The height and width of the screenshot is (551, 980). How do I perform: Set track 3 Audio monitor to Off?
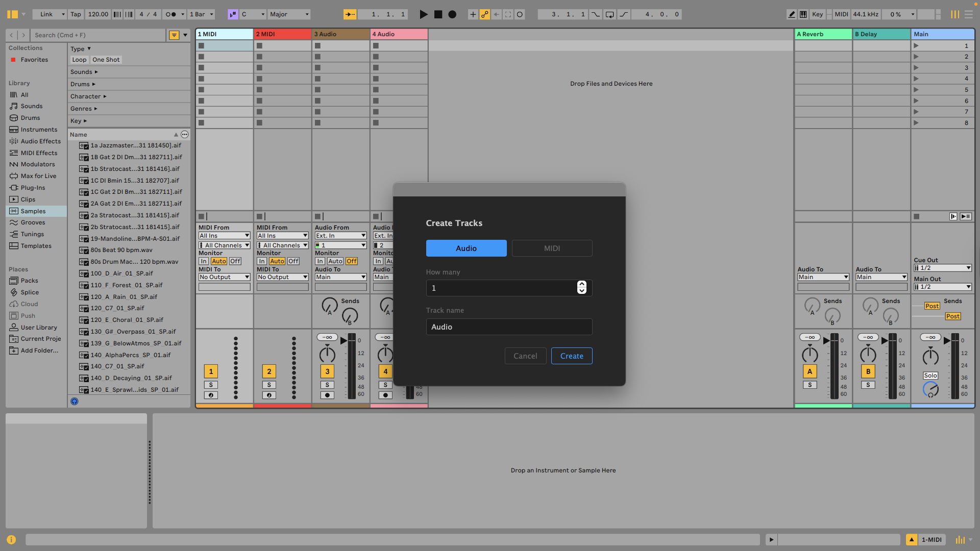(x=352, y=261)
